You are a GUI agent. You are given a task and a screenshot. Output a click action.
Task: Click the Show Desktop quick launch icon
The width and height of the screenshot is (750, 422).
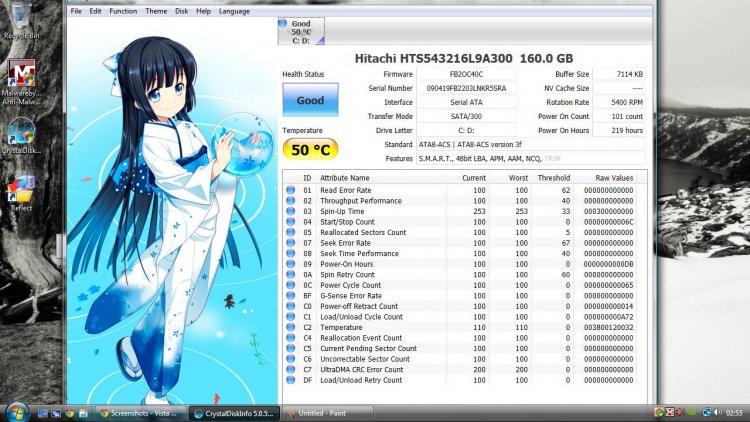[x=43, y=413]
